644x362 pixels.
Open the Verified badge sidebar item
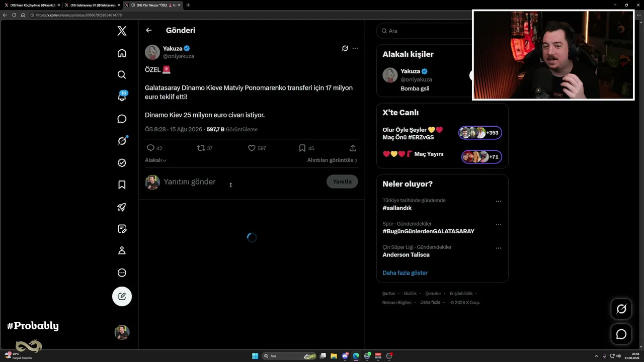coord(122,163)
